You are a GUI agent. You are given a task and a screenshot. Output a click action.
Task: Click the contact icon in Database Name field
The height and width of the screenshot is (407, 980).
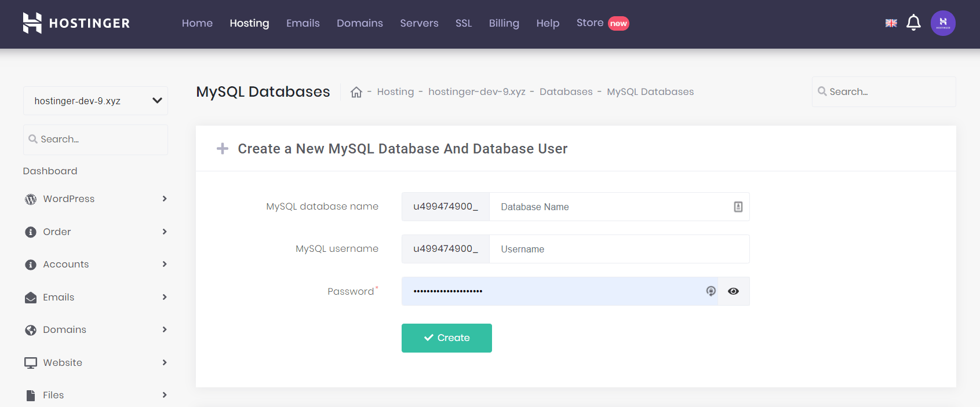point(738,207)
